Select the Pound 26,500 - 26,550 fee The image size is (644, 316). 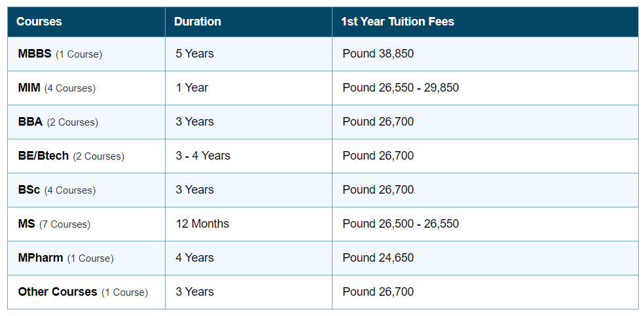coord(401,224)
